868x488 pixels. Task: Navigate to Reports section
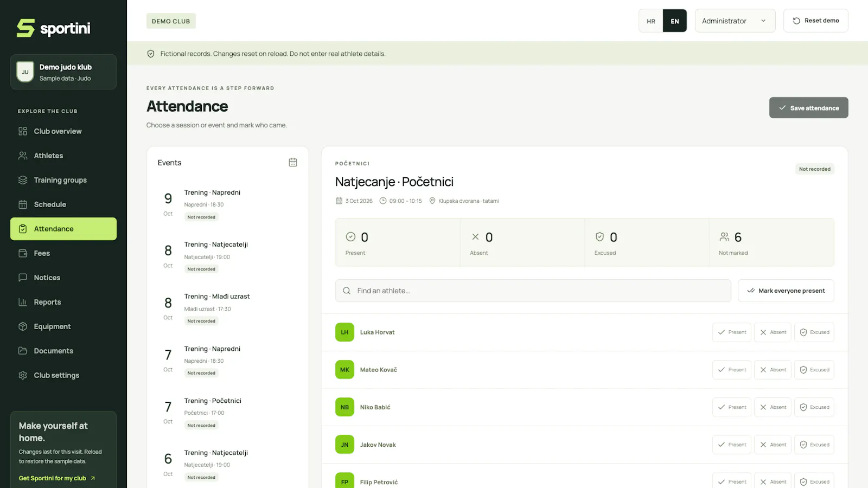[x=63, y=302]
